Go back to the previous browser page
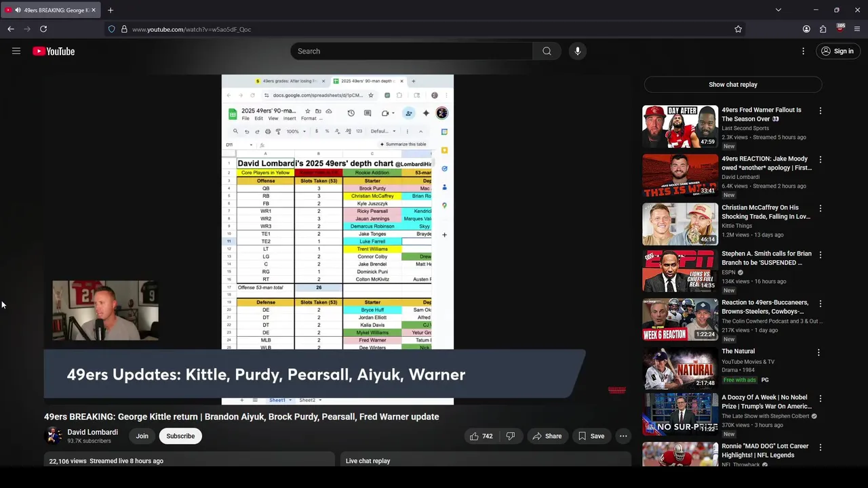868x488 pixels. (11, 29)
